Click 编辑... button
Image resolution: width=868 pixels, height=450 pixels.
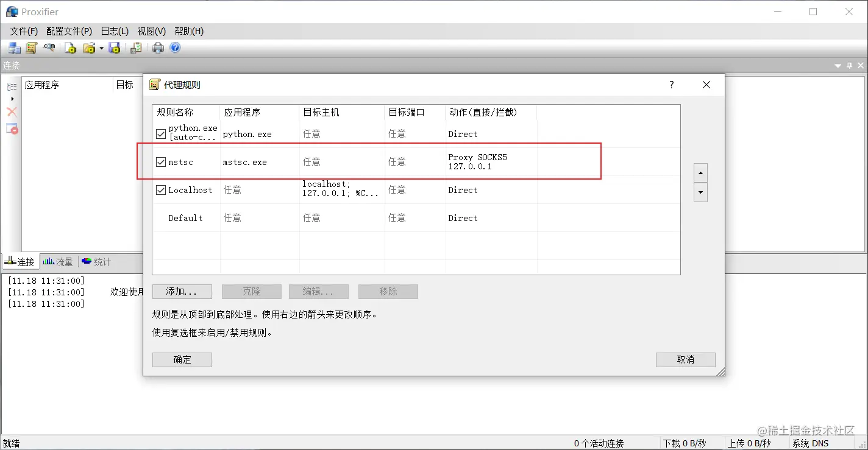(319, 292)
